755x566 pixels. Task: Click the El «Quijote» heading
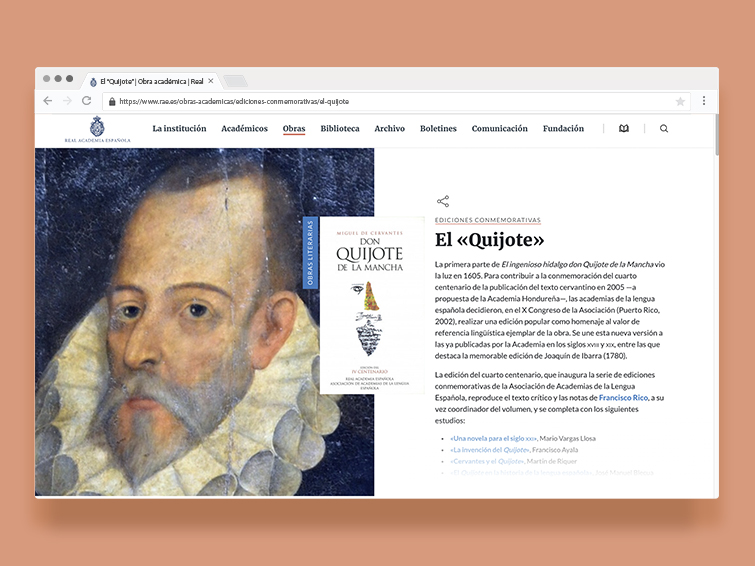pyautogui.click(x=489, y=240)
